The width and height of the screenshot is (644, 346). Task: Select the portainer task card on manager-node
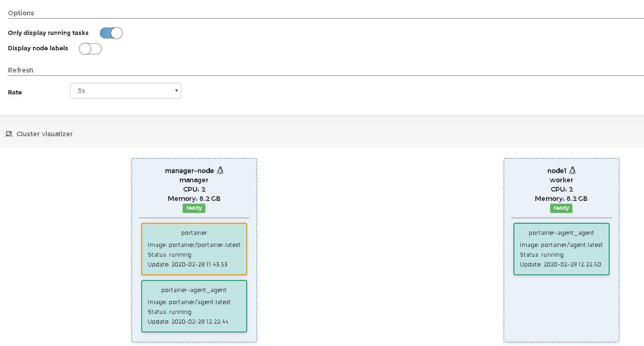tap(194, 249)
